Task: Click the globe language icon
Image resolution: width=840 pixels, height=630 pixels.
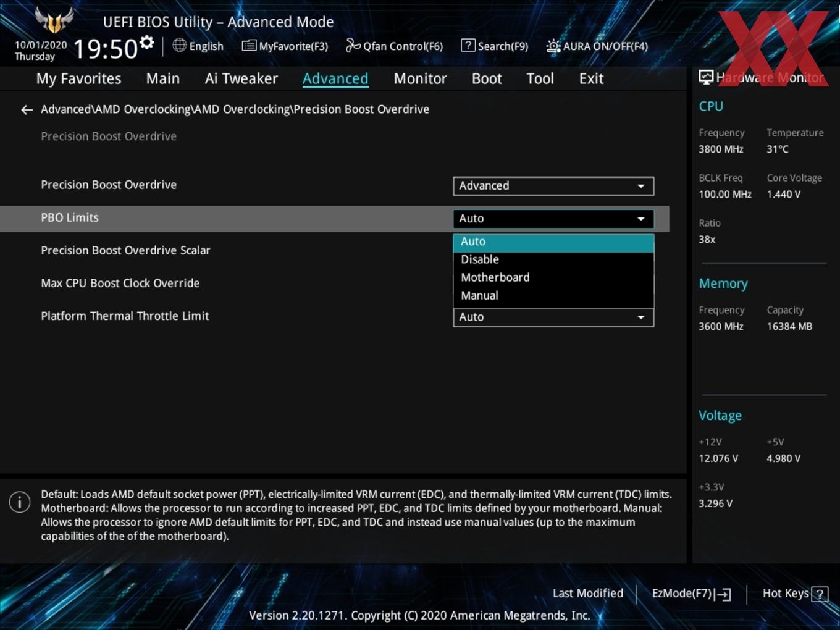Action: (179, 45)
